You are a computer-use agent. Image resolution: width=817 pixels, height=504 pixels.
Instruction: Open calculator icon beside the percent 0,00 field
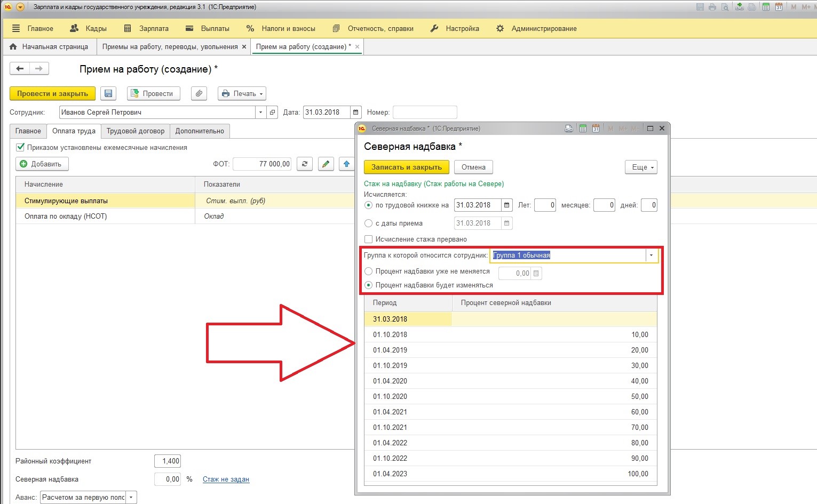537,273
